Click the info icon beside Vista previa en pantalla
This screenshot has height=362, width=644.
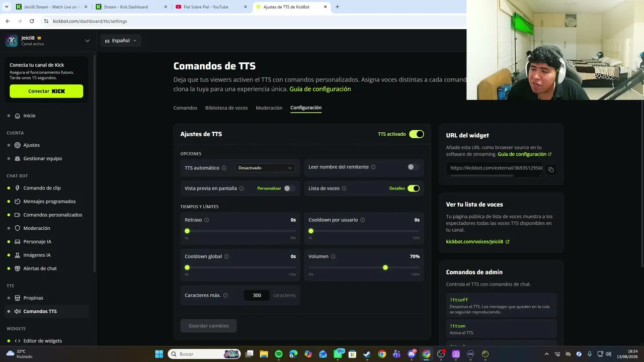click(242, 189)
